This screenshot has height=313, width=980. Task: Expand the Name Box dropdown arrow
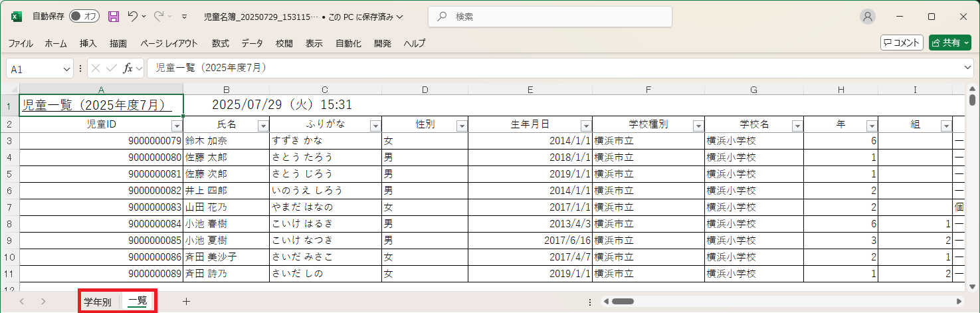tap(66, 68)
